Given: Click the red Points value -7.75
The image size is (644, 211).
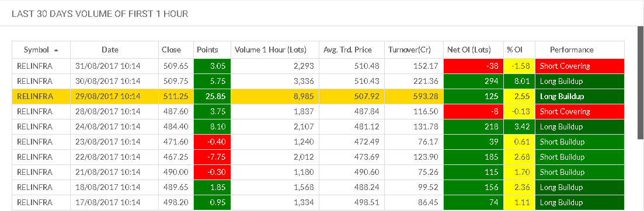Looking at the screenshot, I should [213, 157].
